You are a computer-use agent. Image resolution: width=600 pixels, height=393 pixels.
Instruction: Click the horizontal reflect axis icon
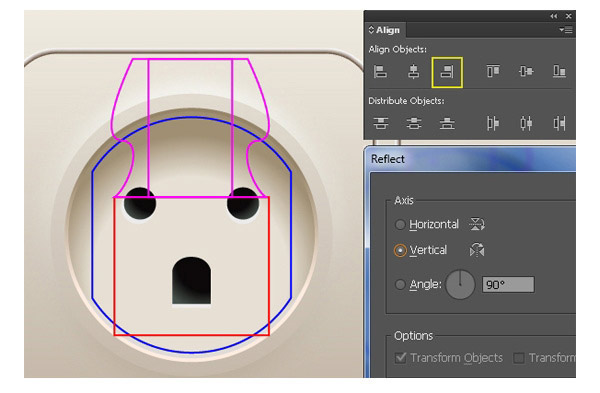(x=477, y=224)
